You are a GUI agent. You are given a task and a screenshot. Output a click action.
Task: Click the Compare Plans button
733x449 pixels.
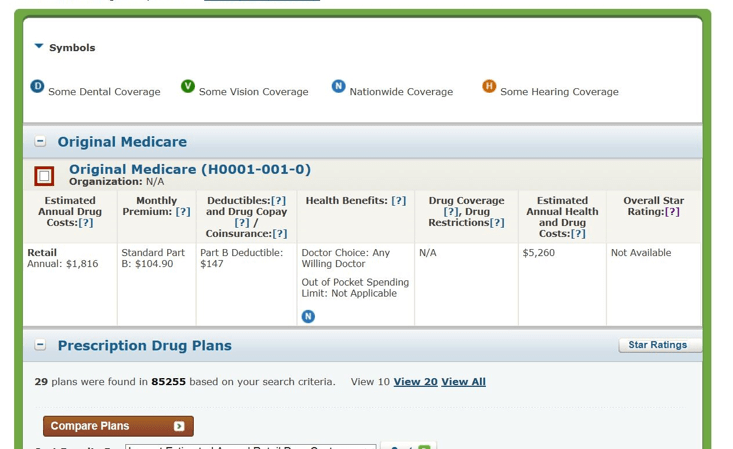coord(118,426)
